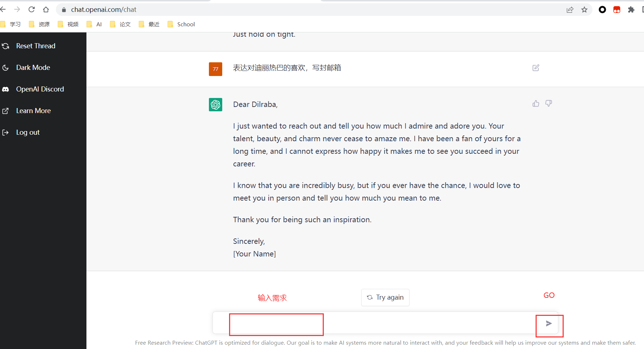Open the extensions puzzle icon
The image size is (644, 349).
pos(631,10)
